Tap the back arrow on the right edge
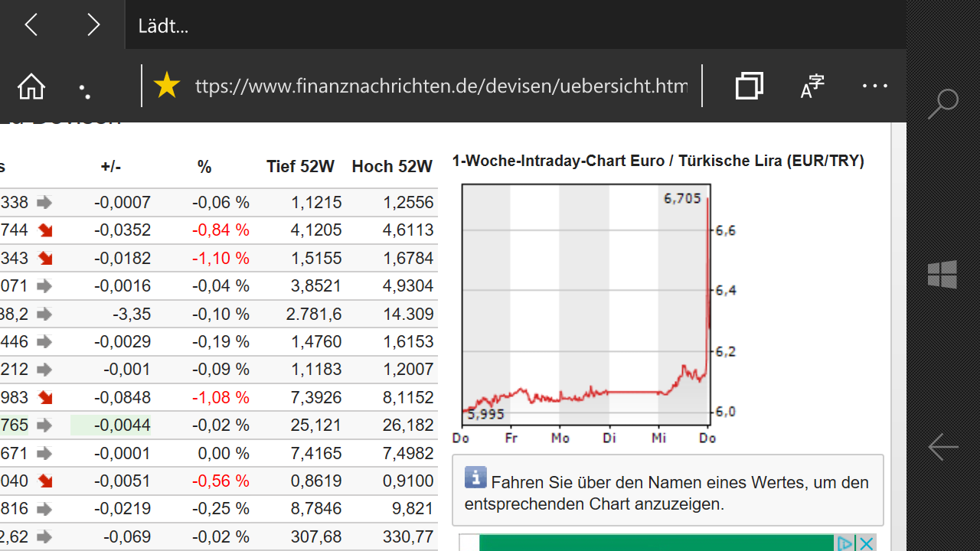This screenshot has height=551, width=980. tap(942, 447)
